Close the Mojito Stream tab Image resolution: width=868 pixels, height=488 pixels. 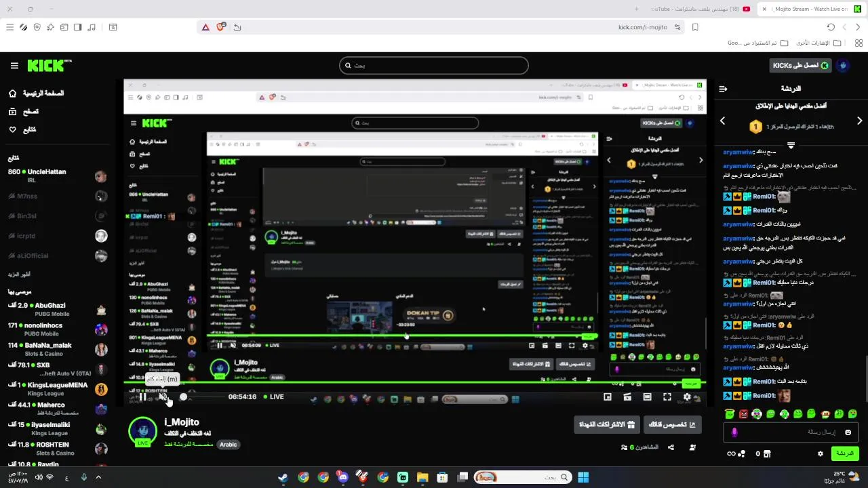click(x=764, y=9)
